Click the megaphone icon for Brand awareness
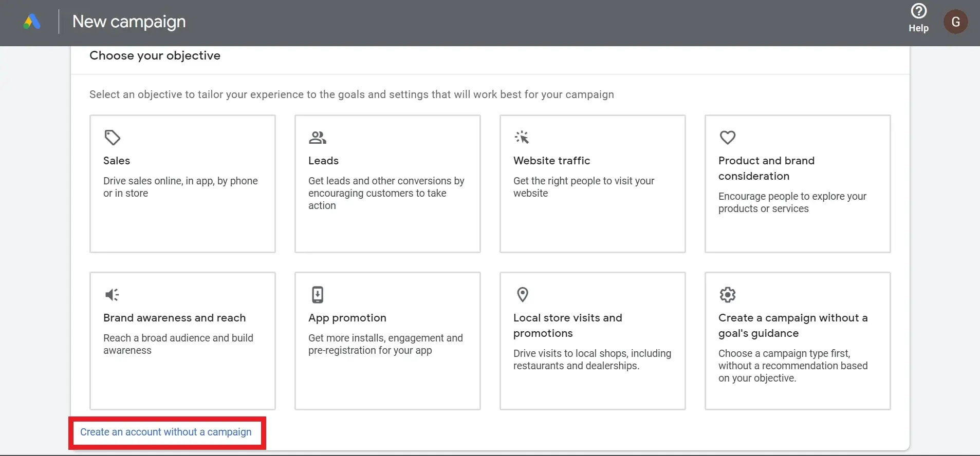 pos(112,295)
